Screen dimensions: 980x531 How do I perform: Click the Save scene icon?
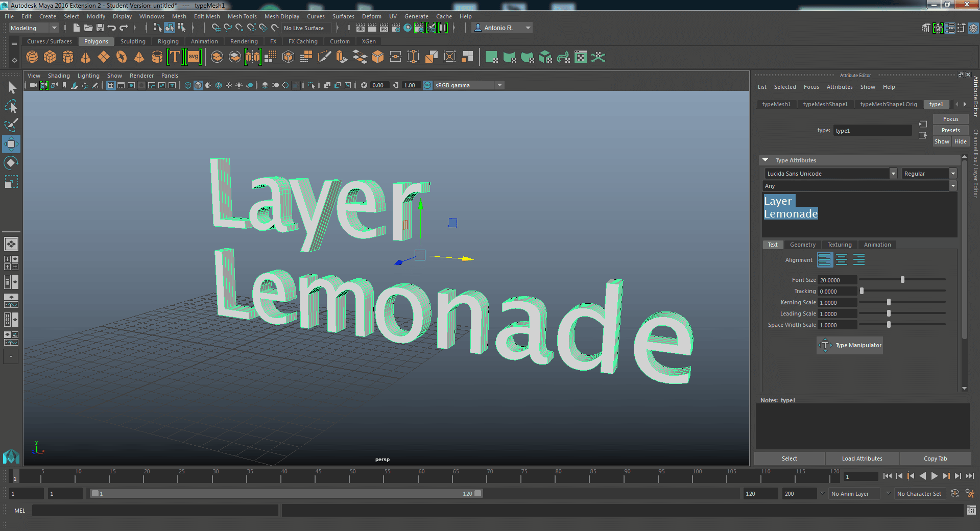click(x=100, y=28)
